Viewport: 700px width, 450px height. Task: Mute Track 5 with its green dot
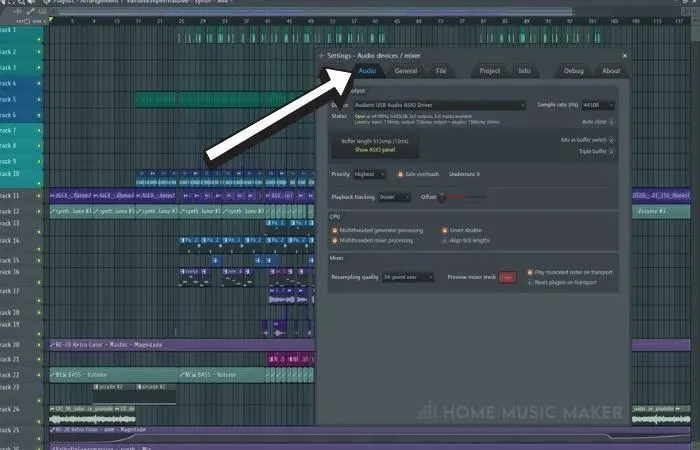click(x=39, y=100)
